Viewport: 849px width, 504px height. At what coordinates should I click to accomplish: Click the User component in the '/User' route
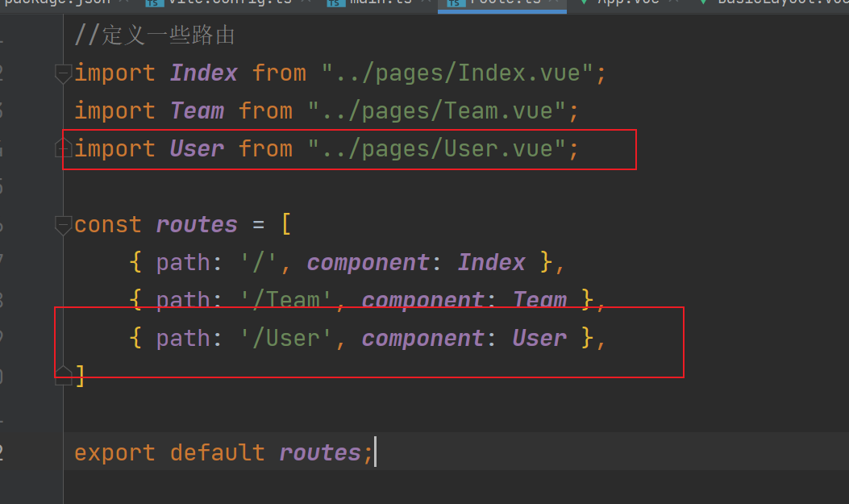click(539, 338)
